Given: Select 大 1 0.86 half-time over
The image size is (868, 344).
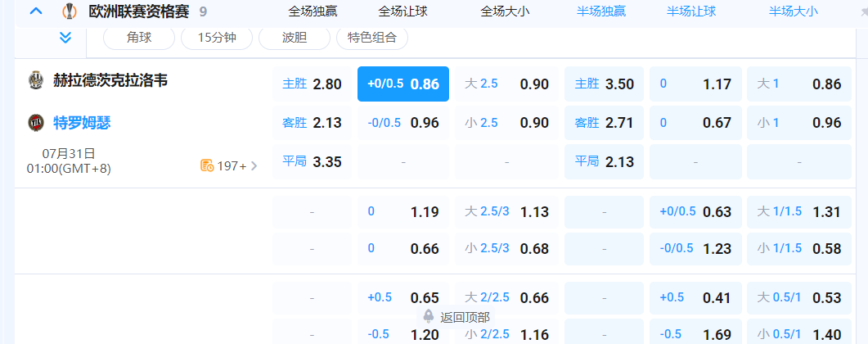Looking at the screenshot, I should (799, 84).
